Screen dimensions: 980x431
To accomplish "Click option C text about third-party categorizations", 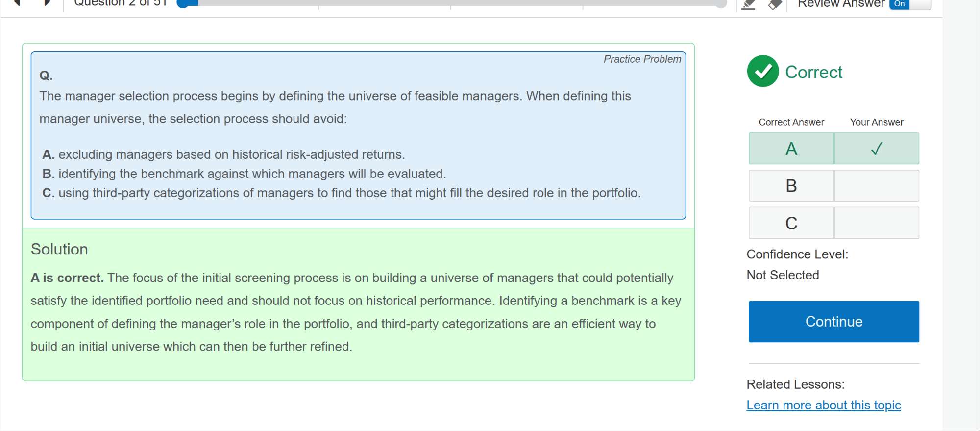I will (x=349, y=193).
